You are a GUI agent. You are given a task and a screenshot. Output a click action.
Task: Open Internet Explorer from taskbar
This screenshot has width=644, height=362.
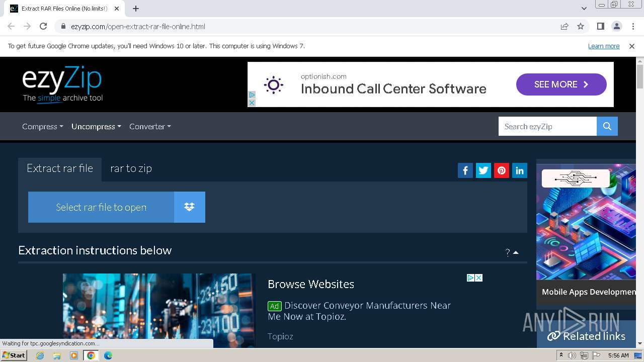40,355
